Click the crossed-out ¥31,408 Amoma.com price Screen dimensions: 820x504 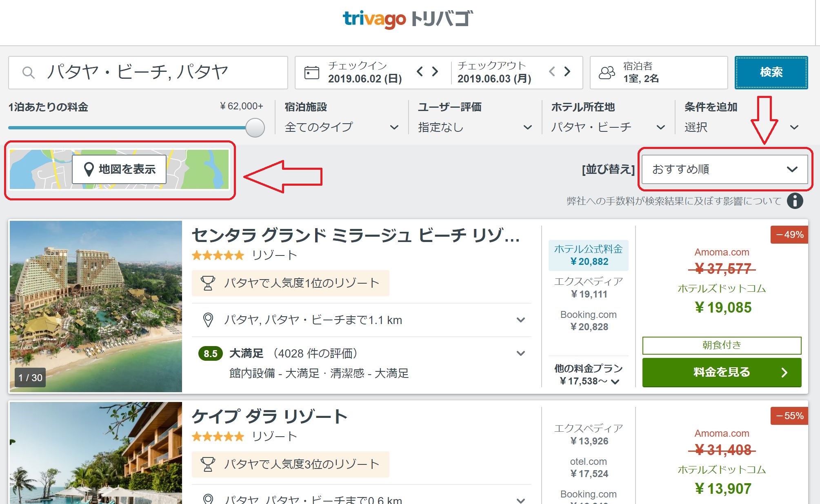(722, 450)
